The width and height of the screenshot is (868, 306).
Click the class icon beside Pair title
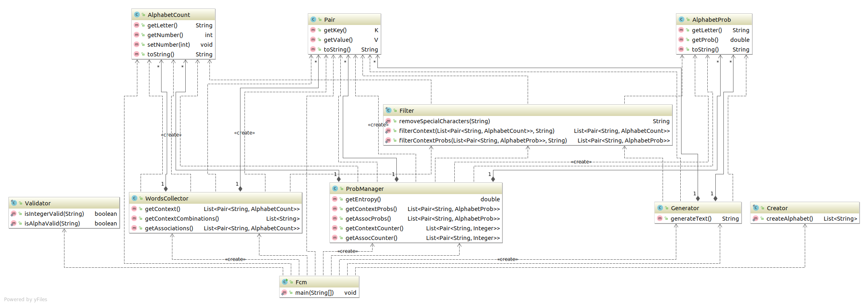pyautogui.click(x=313, y=19)
